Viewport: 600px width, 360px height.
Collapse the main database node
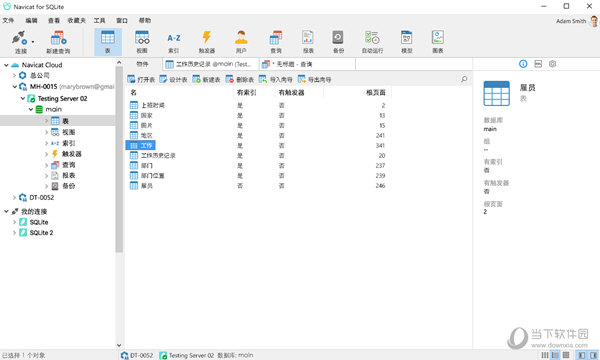click(x=31, y=109)
